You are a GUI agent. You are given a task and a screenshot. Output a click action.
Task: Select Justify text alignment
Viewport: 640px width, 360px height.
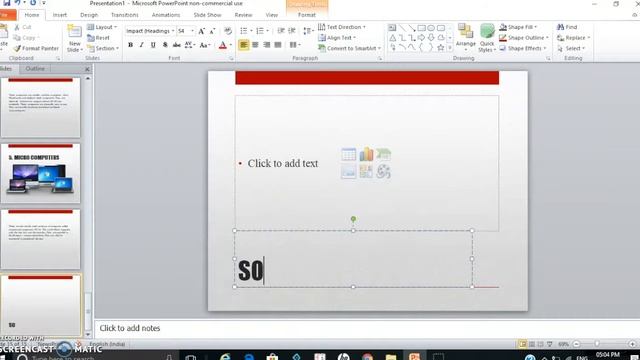click(x=278, y=45)
